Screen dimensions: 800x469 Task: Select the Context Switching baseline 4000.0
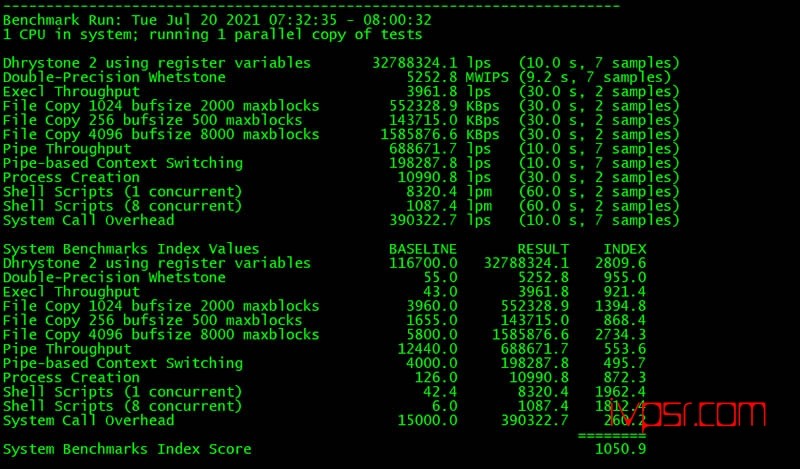pyautogui.click(x=432, y=363)
